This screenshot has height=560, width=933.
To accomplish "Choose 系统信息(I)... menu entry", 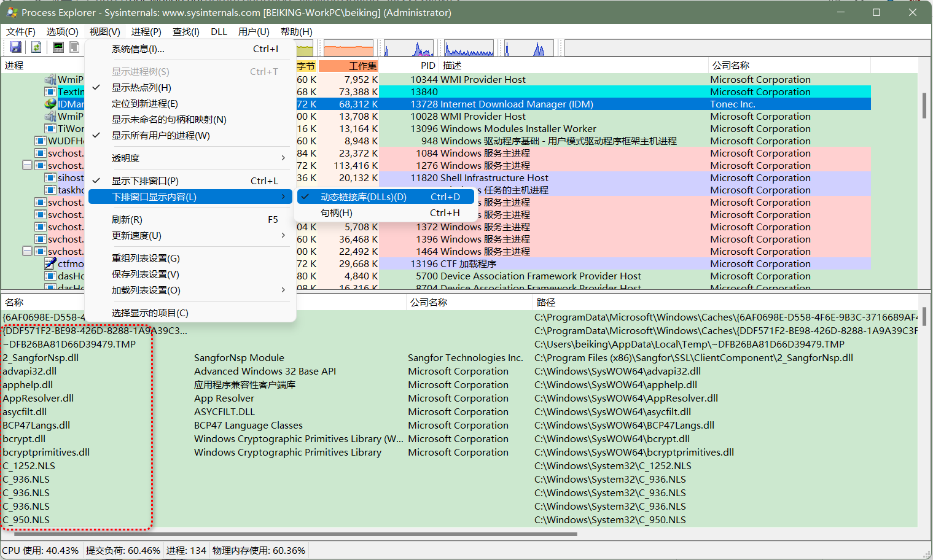I will (190, 49).
